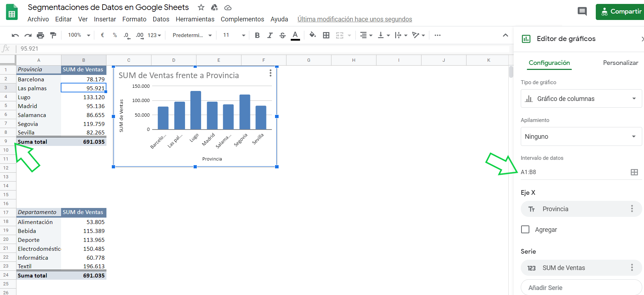Click the Compartir button
The image size is (644, 295).
click(621, 12)
